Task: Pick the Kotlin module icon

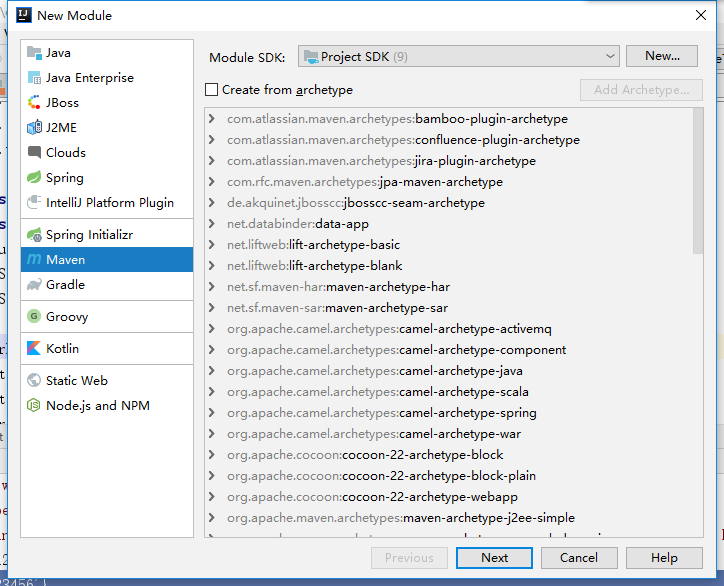Action: coord(35,349)
